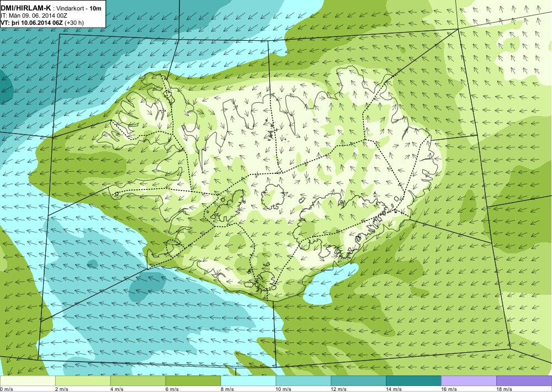Choose the dark teal 14 to 16 m/s swatch

pos(413,381)
